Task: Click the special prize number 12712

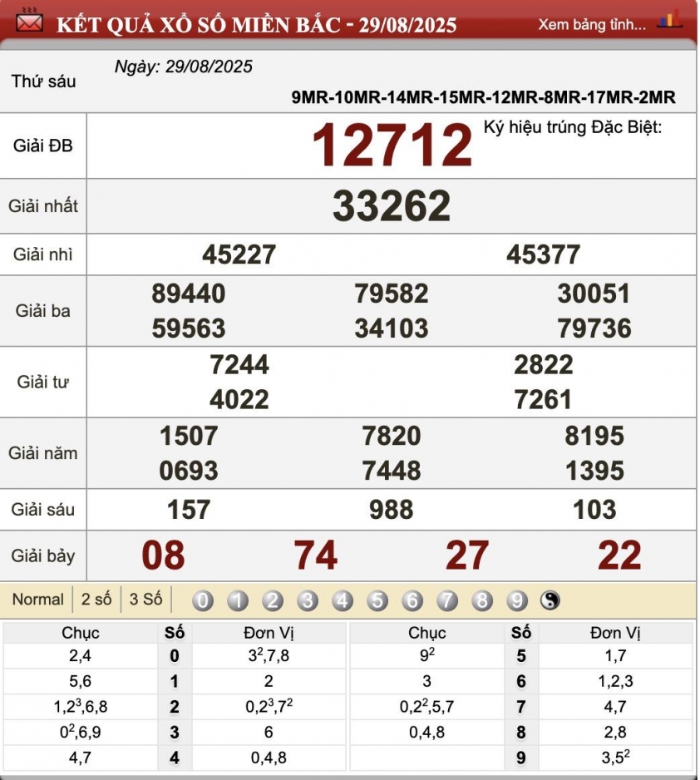Action: [392, 146]
